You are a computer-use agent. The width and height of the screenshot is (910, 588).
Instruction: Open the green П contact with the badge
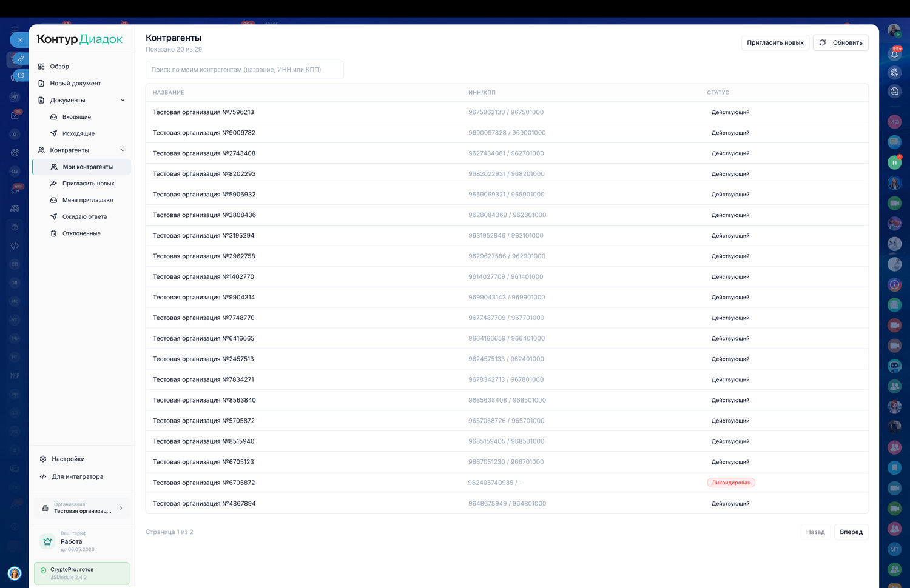(x=895, y=162)
